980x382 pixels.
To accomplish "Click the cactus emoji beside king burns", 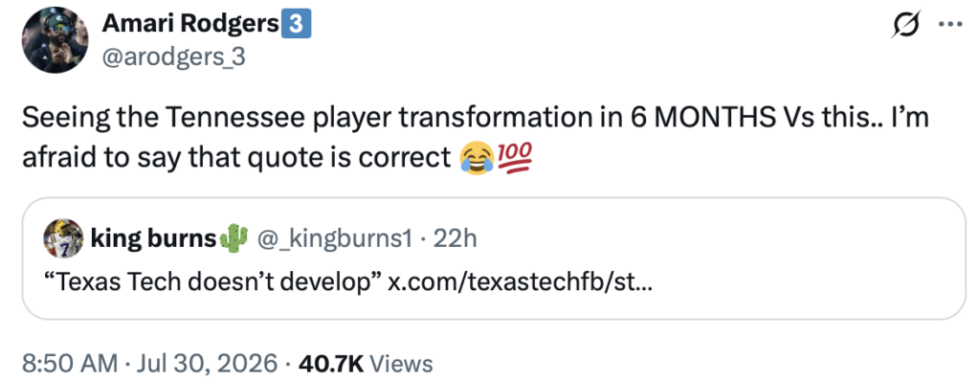I will [234, 238].
